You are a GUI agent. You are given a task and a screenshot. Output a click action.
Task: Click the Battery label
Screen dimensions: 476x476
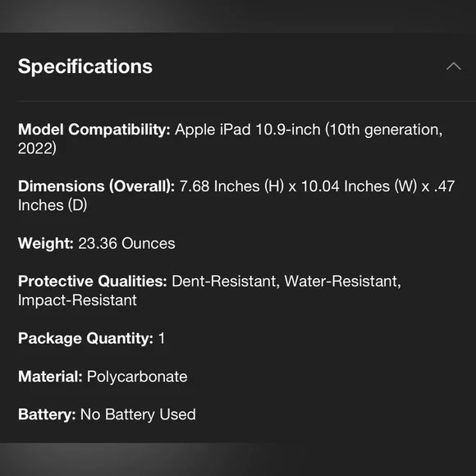click(x=47, y=414)
